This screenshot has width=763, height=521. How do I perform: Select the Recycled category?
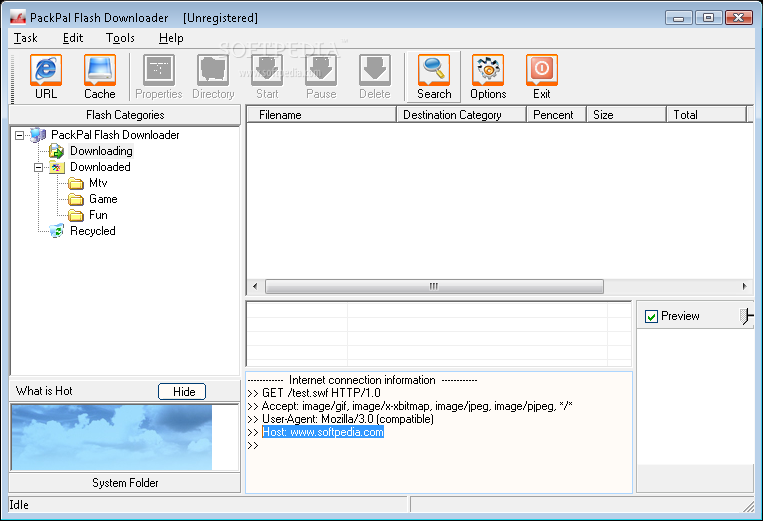click(x=92, y=231)
